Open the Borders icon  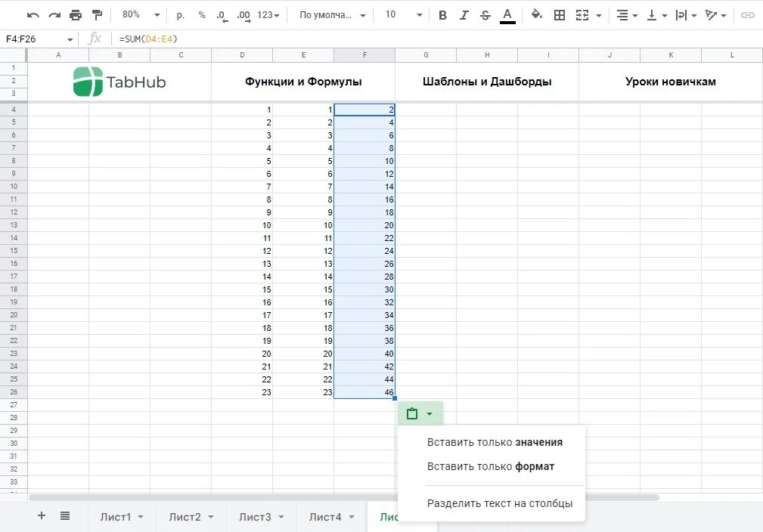click(x=560, y=15)
